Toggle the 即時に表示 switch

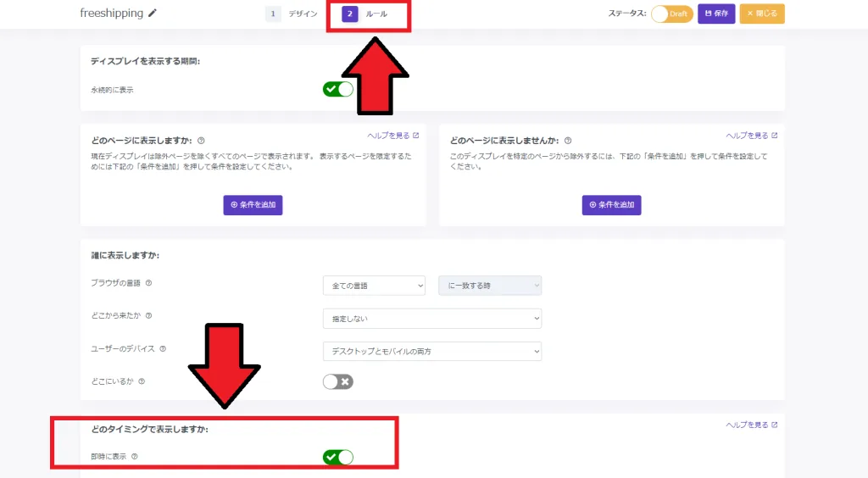(337, 457)
